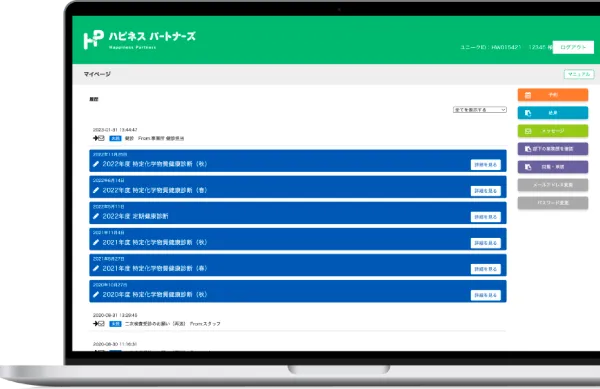The height and width of the screenshot is (389, 600).
Task: Open the マニュアル button
Action: click(x=579, y=74)
